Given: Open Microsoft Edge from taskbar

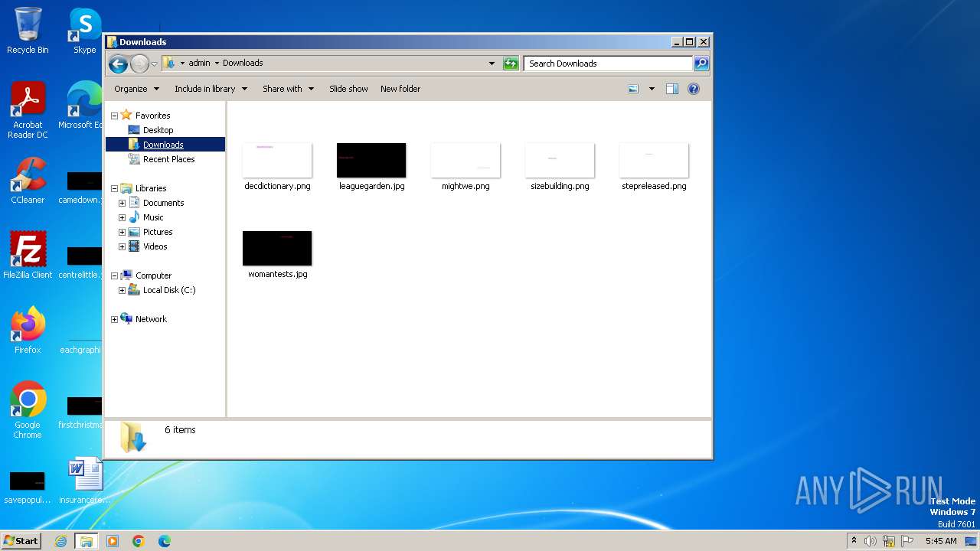Looking at the screenshot, I should [x=165, y=541].
